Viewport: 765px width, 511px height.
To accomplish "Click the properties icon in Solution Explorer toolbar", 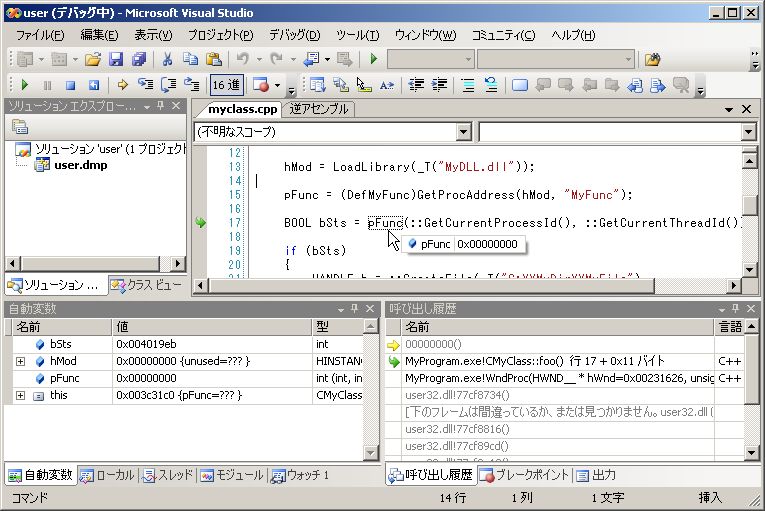I will coord(20,127).
